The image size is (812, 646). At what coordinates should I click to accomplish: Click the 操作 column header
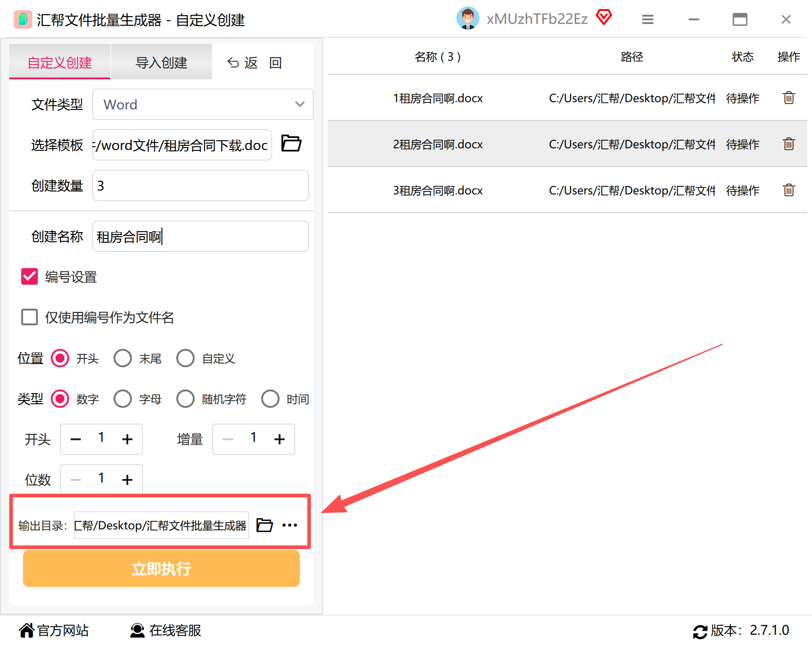789,57
